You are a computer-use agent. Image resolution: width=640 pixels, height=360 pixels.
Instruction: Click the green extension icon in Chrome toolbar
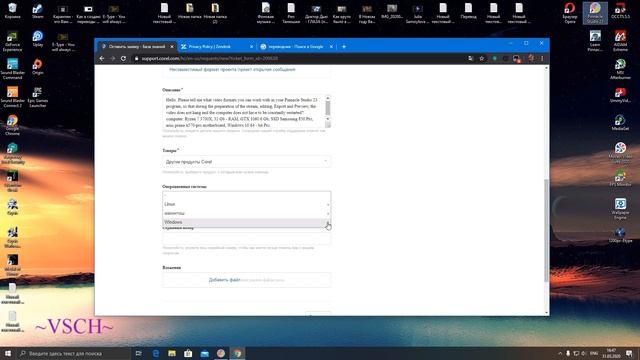pyautogui.click(x=495, y=58)
